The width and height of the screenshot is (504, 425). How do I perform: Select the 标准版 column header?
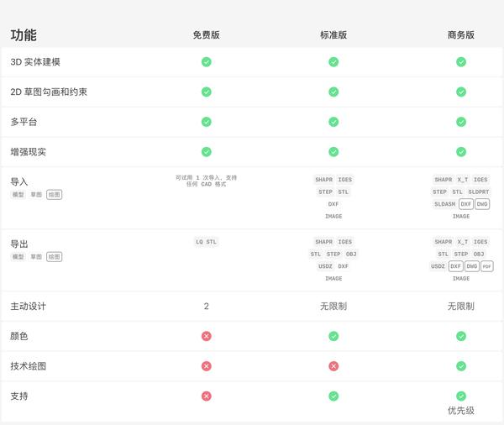pos(333,35)
